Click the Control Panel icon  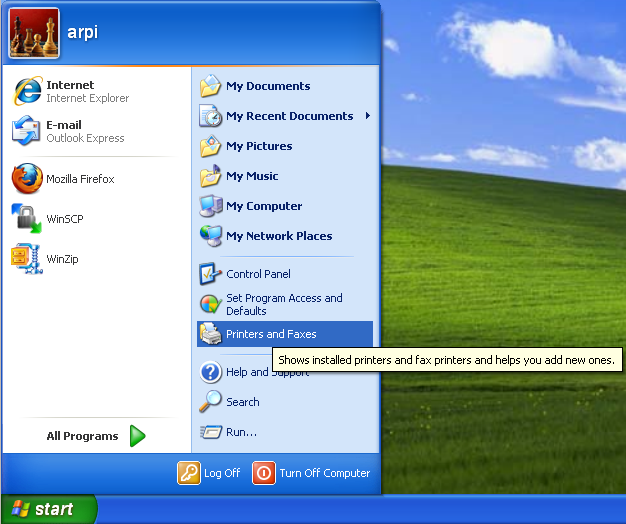(x=210, y=274)
